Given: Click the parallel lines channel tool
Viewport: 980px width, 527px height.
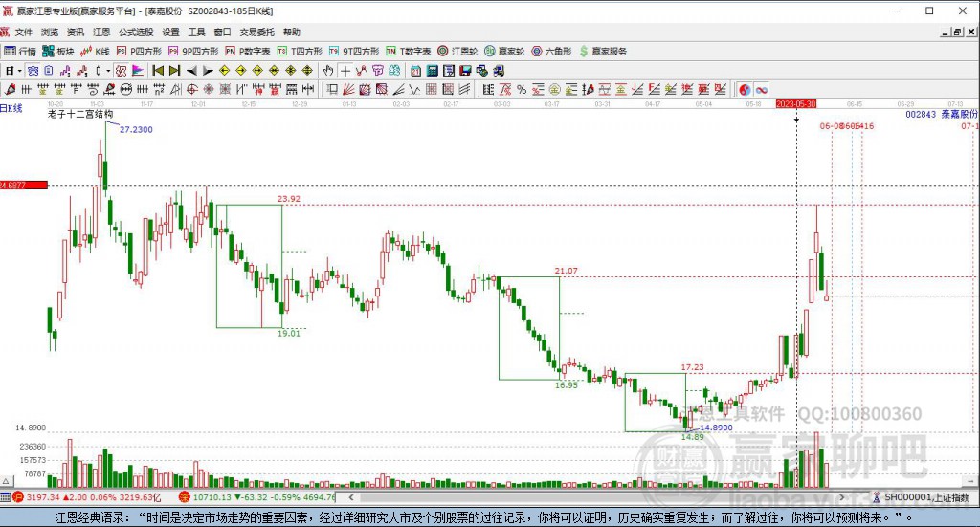Looking at the screenshot, I should point(465,89).
